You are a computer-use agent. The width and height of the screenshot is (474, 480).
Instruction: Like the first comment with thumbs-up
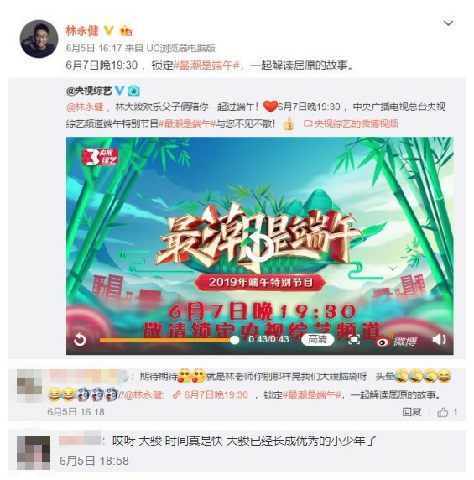(443, 412)
